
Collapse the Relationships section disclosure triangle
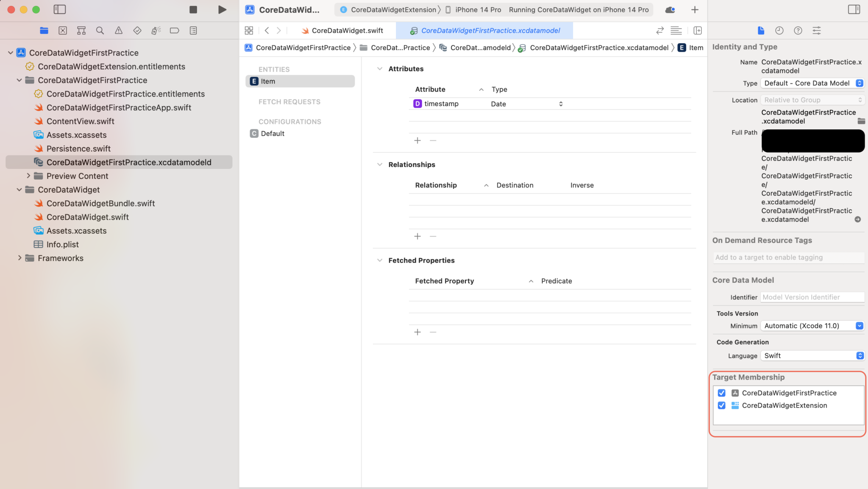tap(379, 165)
